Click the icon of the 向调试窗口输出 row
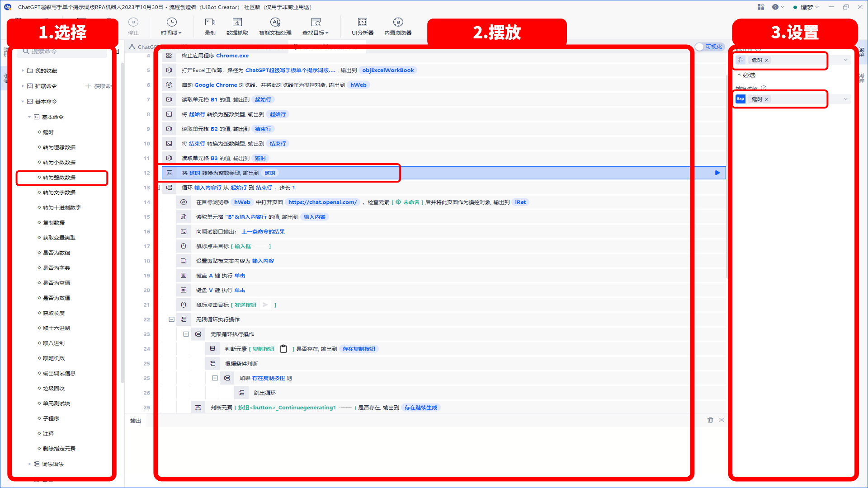Screen dimensions: 868x488 point(184,231)
